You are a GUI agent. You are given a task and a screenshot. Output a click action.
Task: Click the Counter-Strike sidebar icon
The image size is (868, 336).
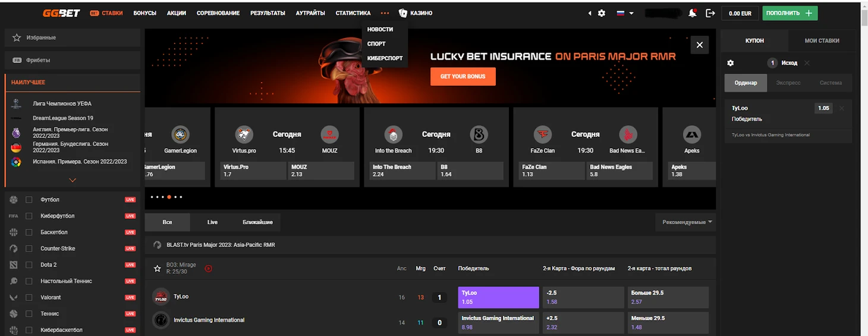point(14,249)
